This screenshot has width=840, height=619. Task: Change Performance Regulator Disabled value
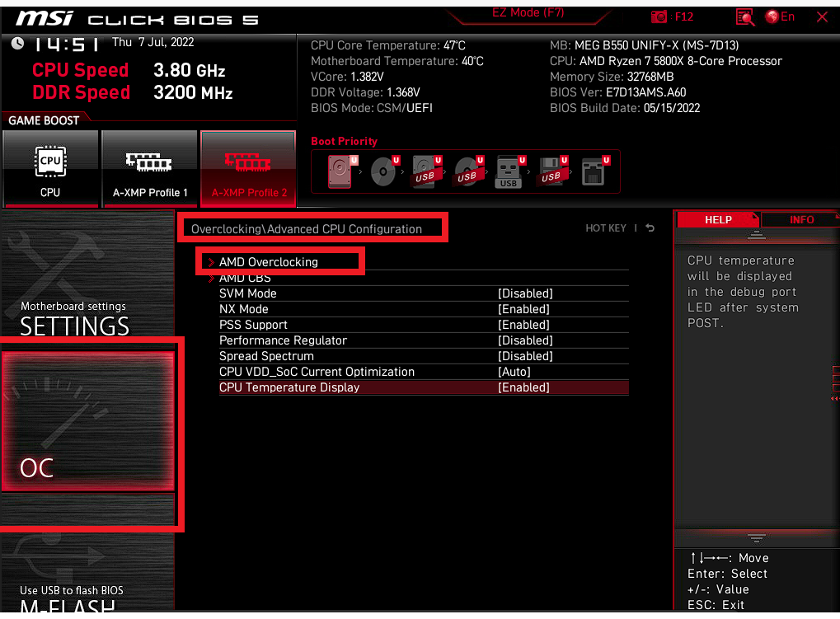(525, 340)
